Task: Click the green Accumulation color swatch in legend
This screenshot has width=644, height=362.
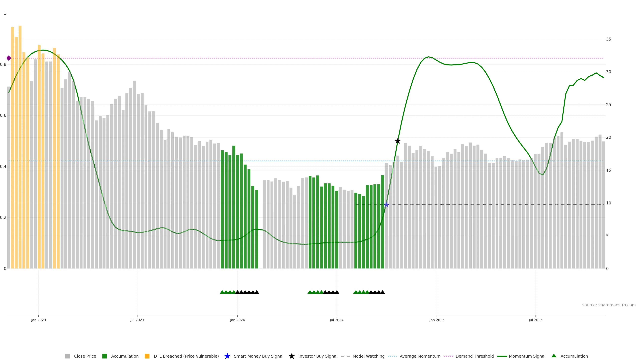Action: [x=104, y=356]
